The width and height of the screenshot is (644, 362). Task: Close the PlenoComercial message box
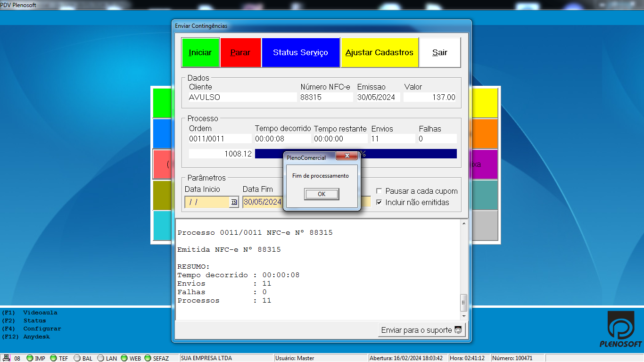pyautogui.click(x=347, y=156)
